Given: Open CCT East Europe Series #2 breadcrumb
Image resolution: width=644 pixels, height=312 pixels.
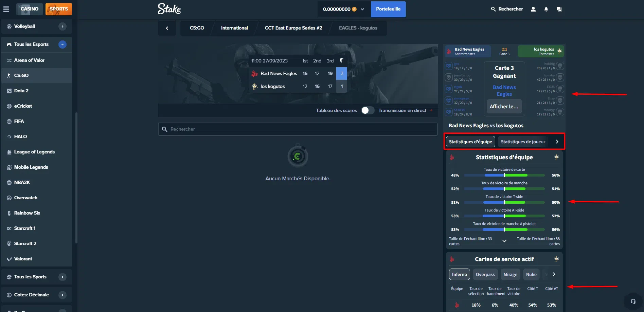Looking at the screenshot, I should pos(293,28).
